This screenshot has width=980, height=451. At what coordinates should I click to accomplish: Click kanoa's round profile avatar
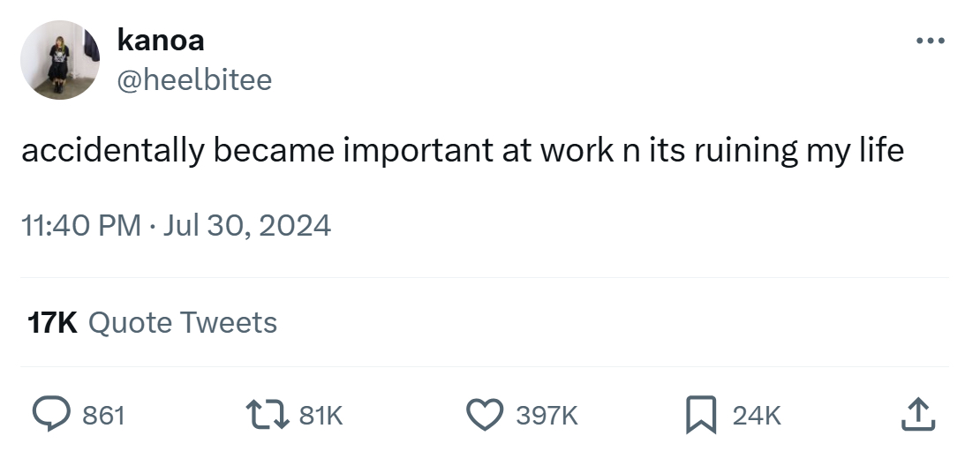pyautogui.click(x=60, y=60)
